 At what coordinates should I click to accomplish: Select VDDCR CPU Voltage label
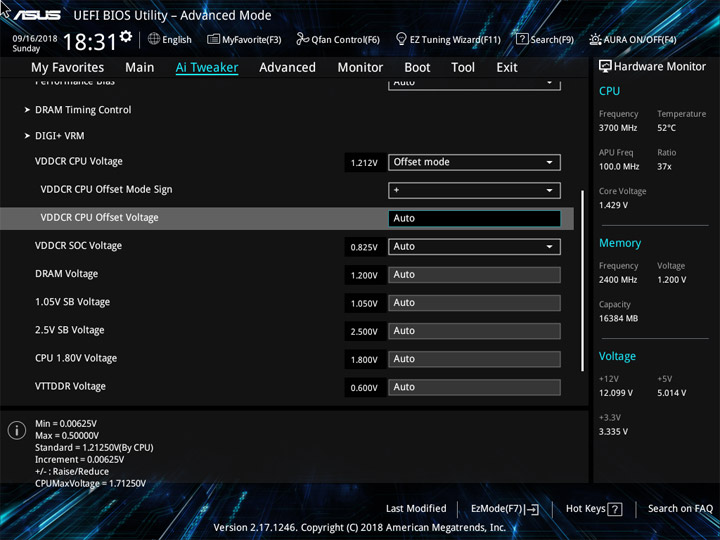click(79, 162)
